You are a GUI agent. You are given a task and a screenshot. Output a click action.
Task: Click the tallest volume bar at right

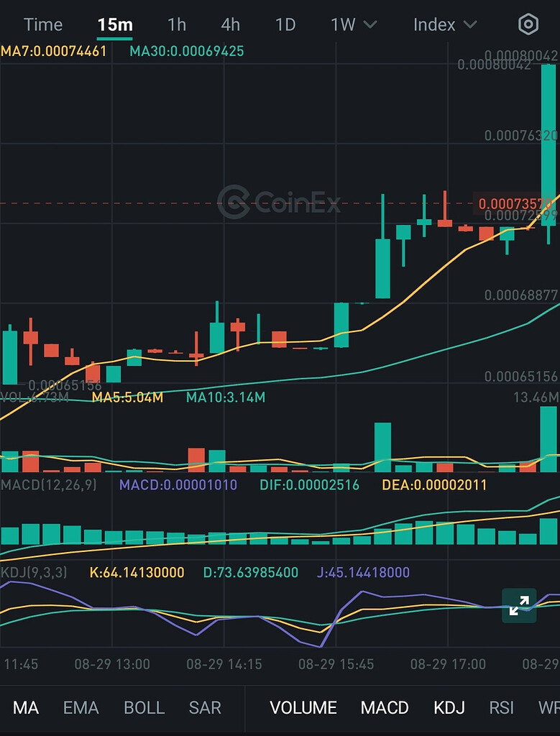click(548, 438)
